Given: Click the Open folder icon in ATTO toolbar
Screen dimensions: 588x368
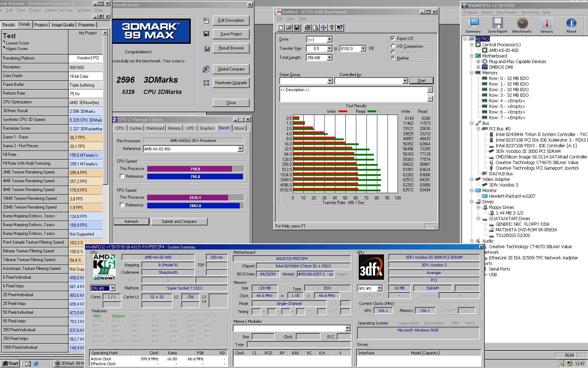Looking at the screenshot, I should [x=289, y=28].
